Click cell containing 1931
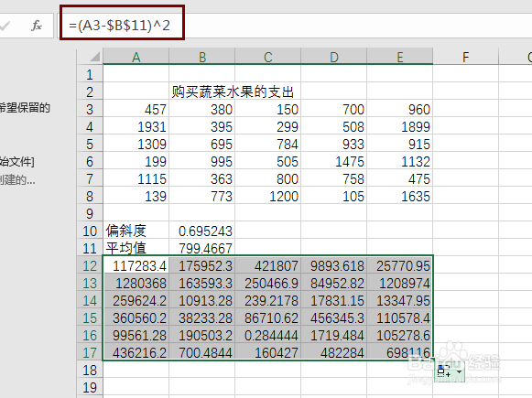532x398 pixels. pyautogui.click(x=136, y=126)
